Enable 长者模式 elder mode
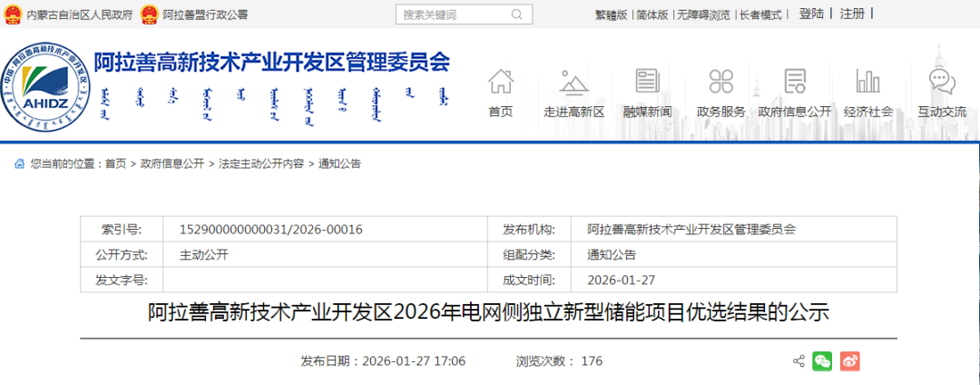This screenshot has width=980, height=385. 760,15
